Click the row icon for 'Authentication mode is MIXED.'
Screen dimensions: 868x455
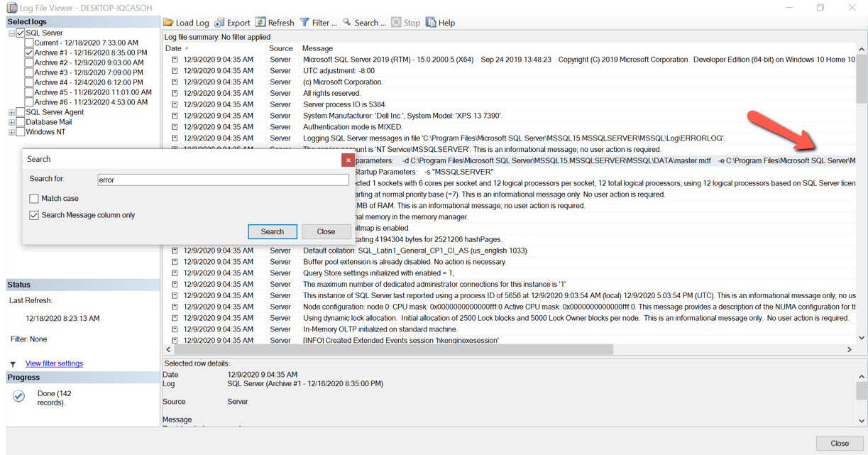(x=175, y=127)
